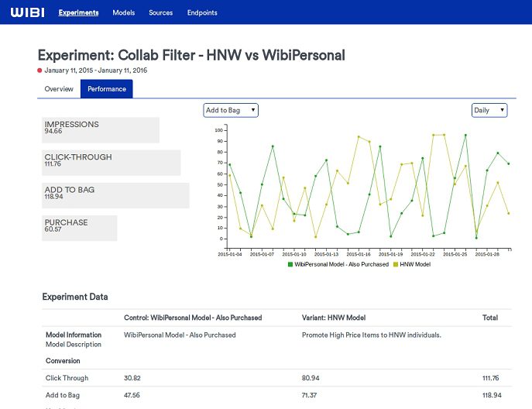Select the Performance tab
532x409 pixels.
[x=107, y=89]
